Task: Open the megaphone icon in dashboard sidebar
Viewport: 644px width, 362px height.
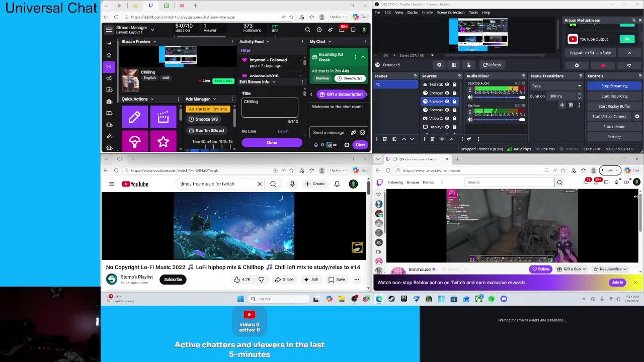Action: coord(109,78)
